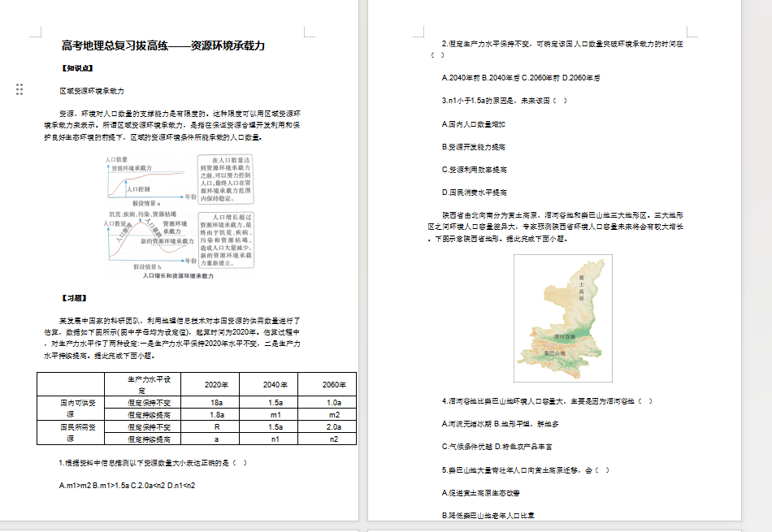This screenshot has height=532, width=772.
Task: Click option C.资源利用效率提高
Action: click(474, 169)
